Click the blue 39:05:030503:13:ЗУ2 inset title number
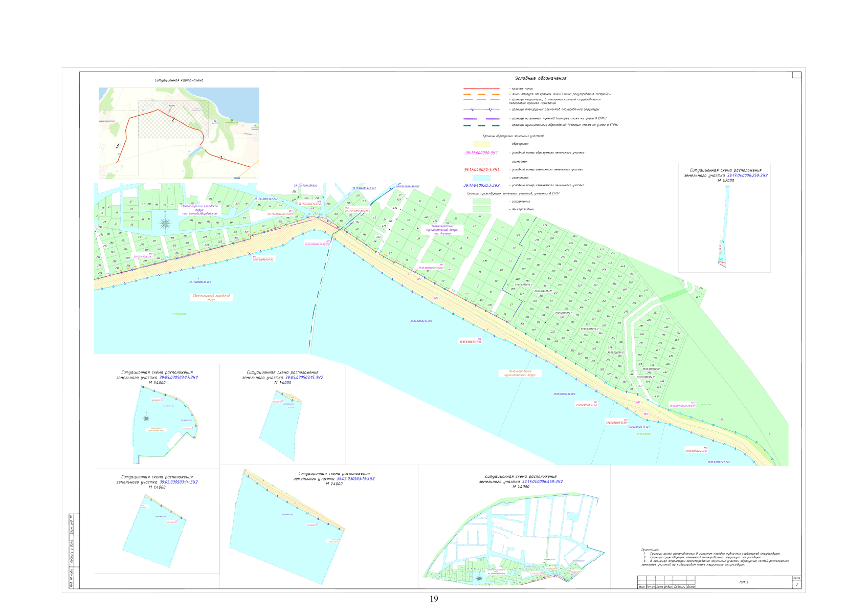The width and height of the screenshot is (868, 614). click(x=355, y=479)
